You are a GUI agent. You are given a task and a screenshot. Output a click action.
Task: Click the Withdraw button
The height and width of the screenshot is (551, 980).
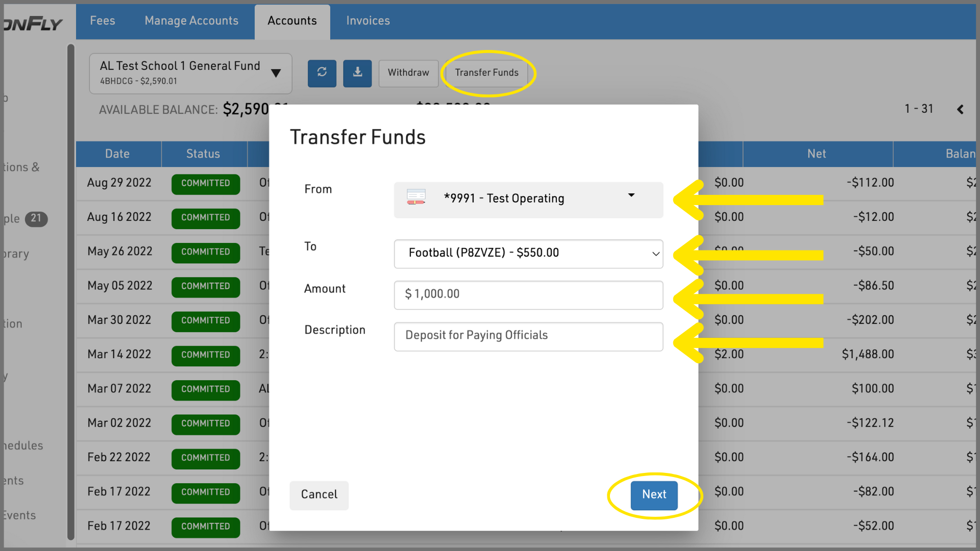point(408,73)
